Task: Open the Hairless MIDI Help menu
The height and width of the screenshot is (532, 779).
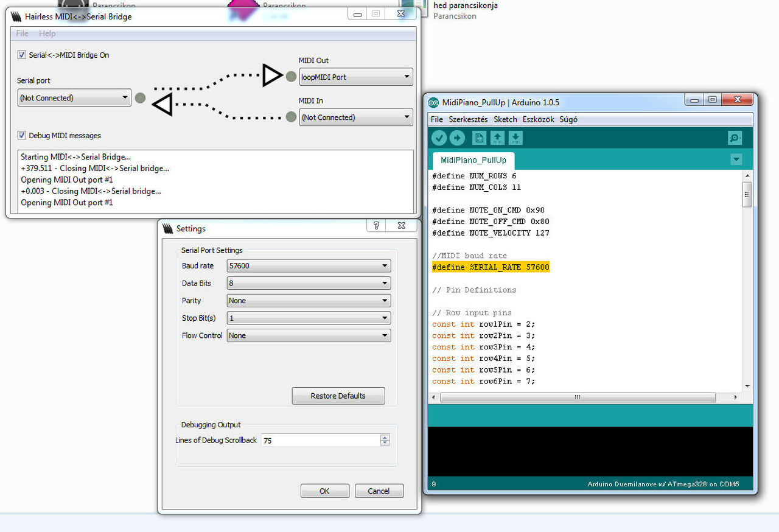Action: pyautogui.click(x=47, y=33)
